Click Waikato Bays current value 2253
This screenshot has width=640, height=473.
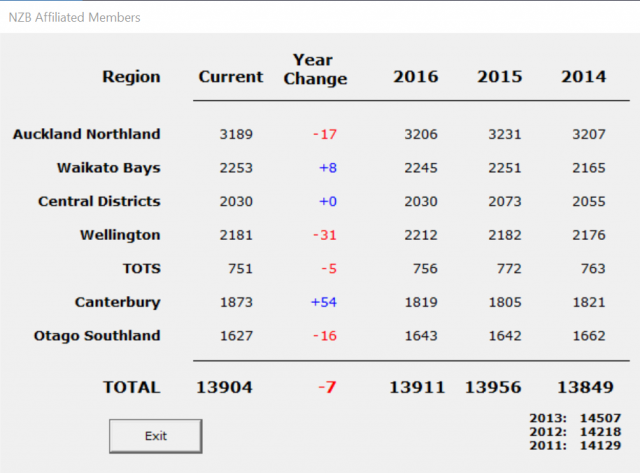pos(236,168)
